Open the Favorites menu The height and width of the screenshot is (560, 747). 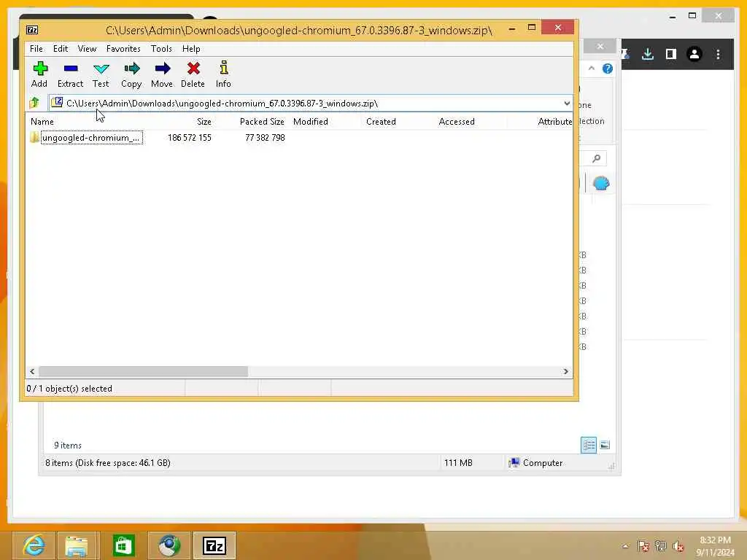(123, 49)
